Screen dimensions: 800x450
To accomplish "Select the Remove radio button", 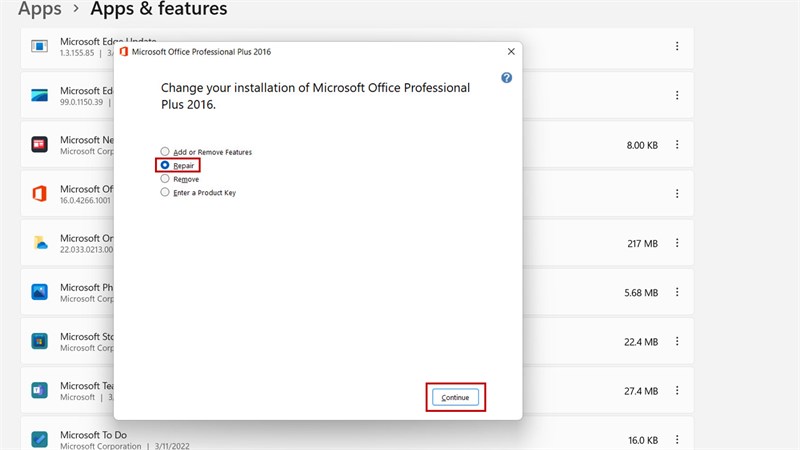I will tap(165, 179).
